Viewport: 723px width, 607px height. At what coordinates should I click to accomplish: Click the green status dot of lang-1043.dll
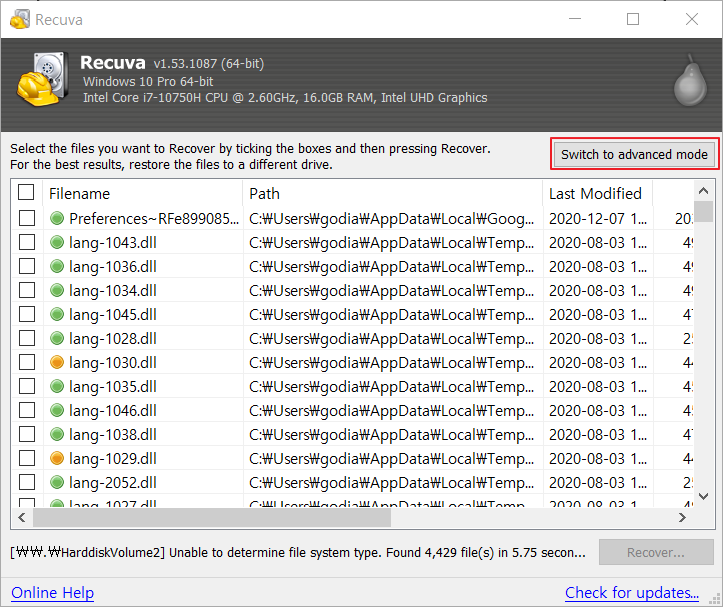[57, 242]
